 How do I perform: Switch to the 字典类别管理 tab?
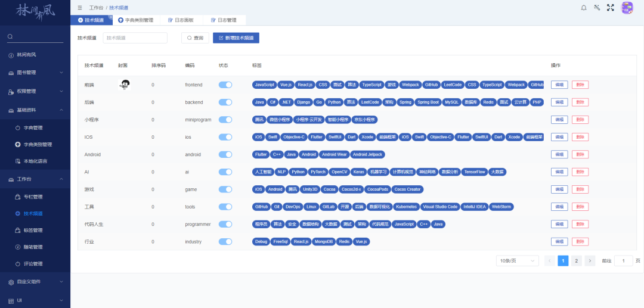click(135, 20)
